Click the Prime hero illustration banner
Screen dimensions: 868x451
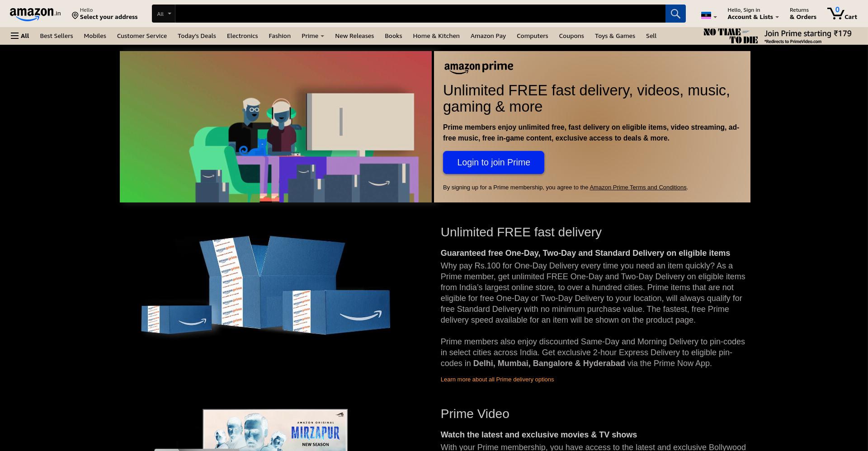point(276,127)
